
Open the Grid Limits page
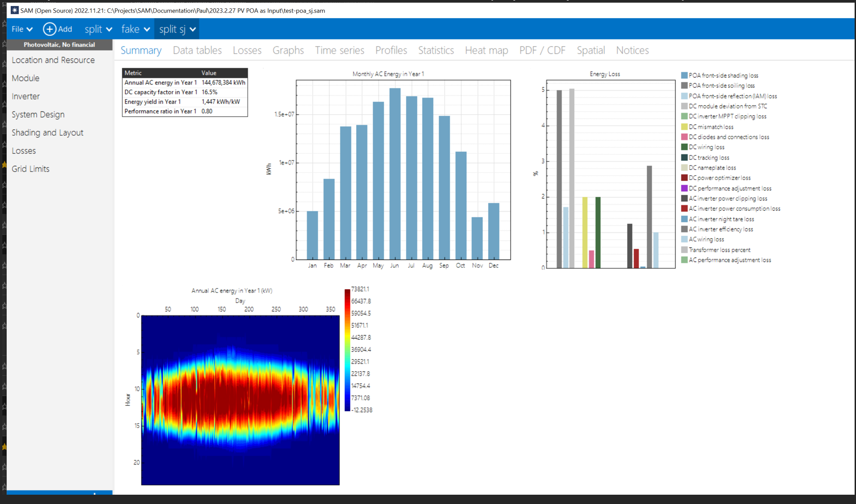30,169
